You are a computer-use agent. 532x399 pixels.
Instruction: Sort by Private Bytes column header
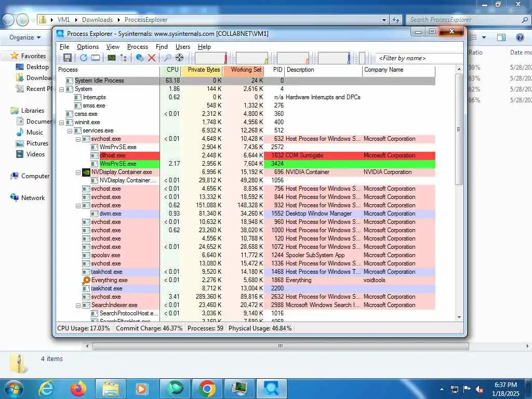point(202,70)
